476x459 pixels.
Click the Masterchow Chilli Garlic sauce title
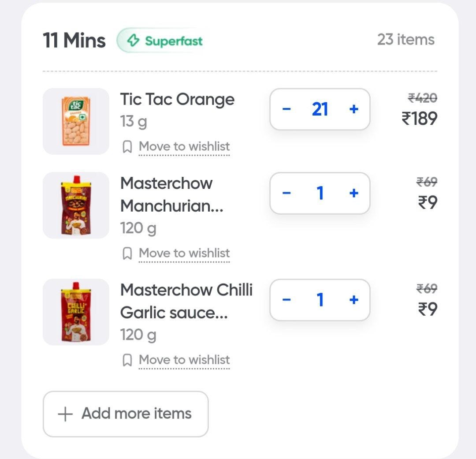pyautogui.click(x=186, y=301)
